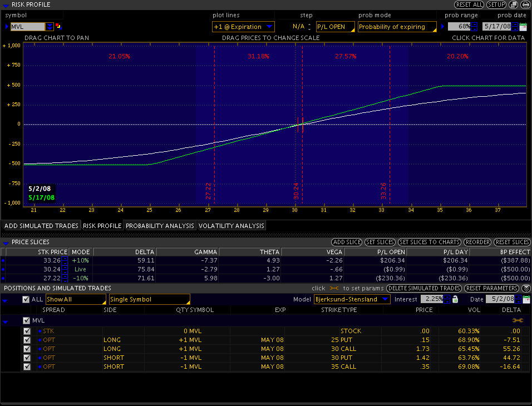532x406 pixels.
Task: Click the red-yellow symbol link icon
Action: tap(58, 26)
